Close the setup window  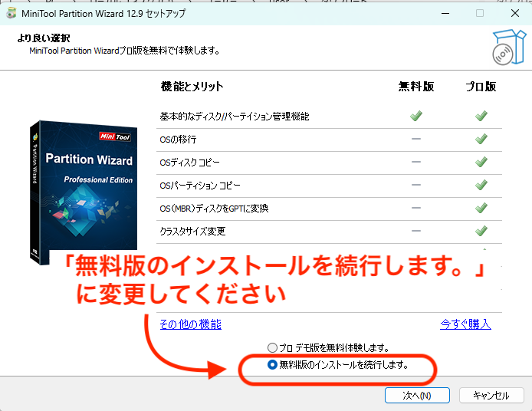point(515,13)
